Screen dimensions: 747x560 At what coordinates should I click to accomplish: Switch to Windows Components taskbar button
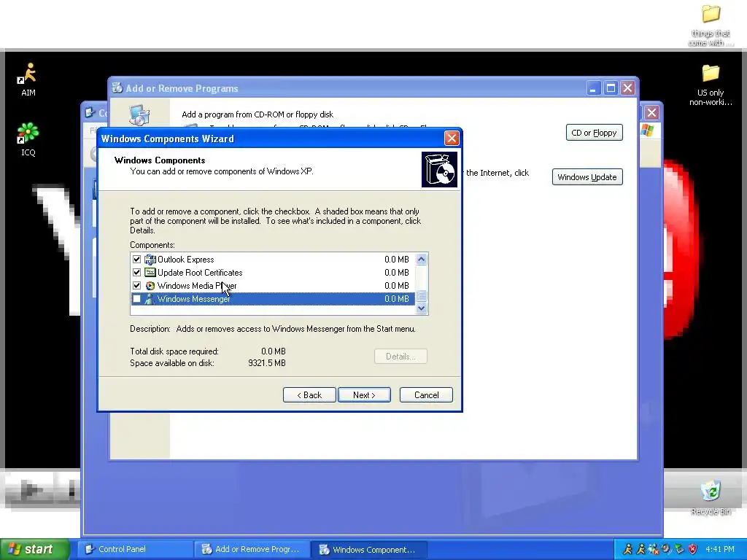click(x=369, y=549)
